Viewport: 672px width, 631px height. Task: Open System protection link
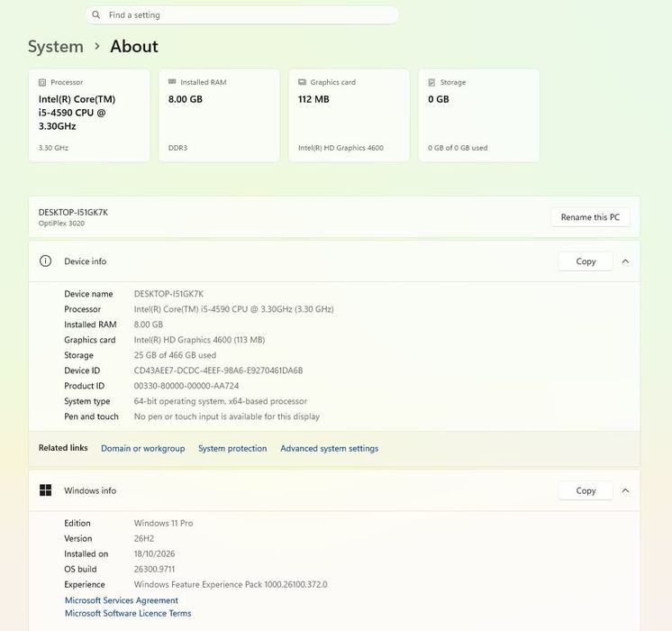pyautogui.click(x=232, y=448)
